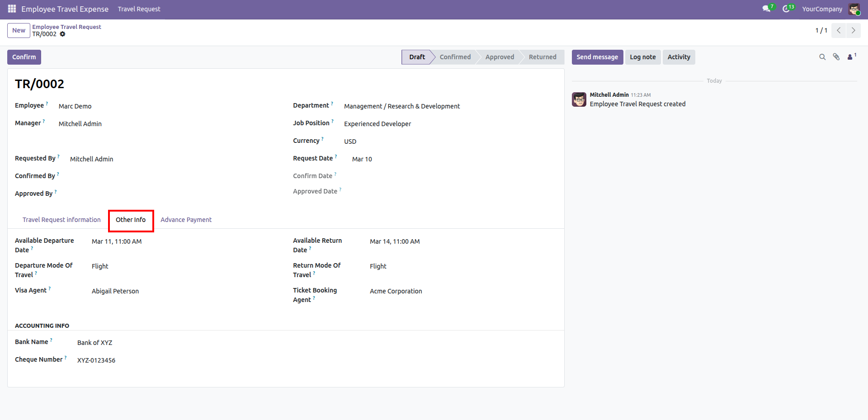Viewport: 868px width, 420px height.
Task: Select the Returned status stage
Action: 542,57
